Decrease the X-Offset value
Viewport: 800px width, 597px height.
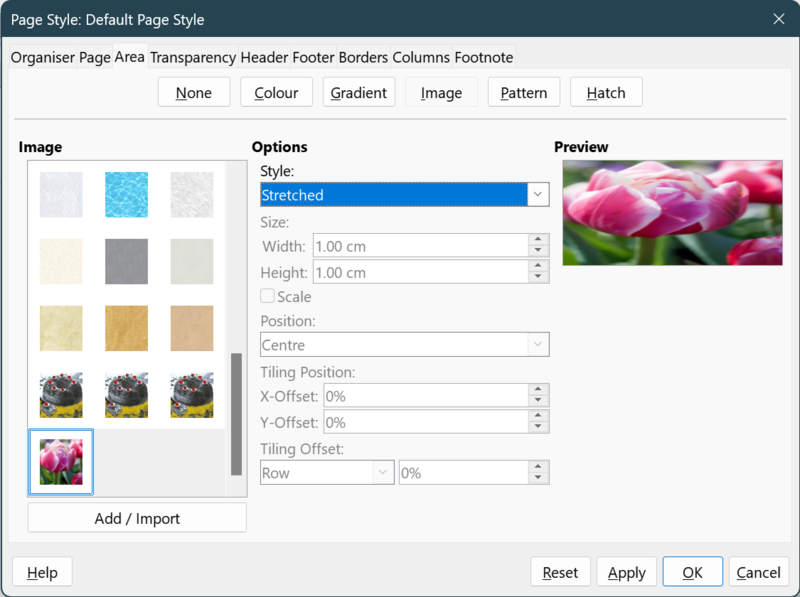[x=538, y=401]
